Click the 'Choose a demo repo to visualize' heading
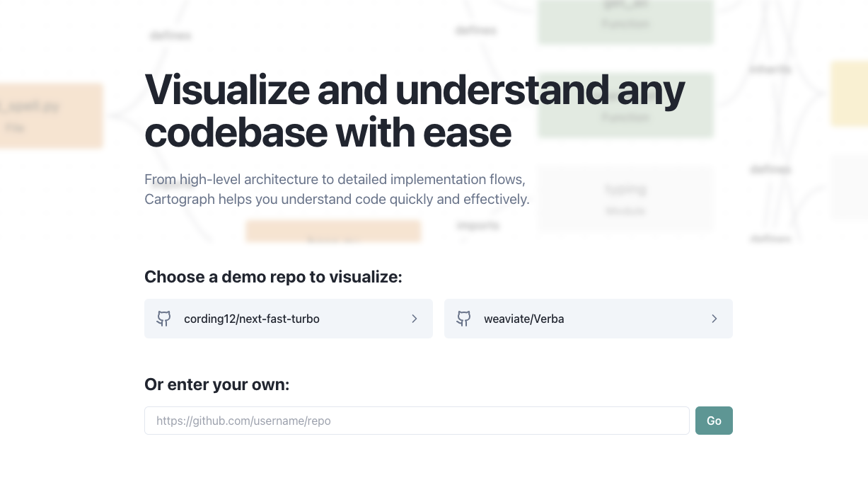The height and width of the screenshot is (485, 868). coord(273,277)
